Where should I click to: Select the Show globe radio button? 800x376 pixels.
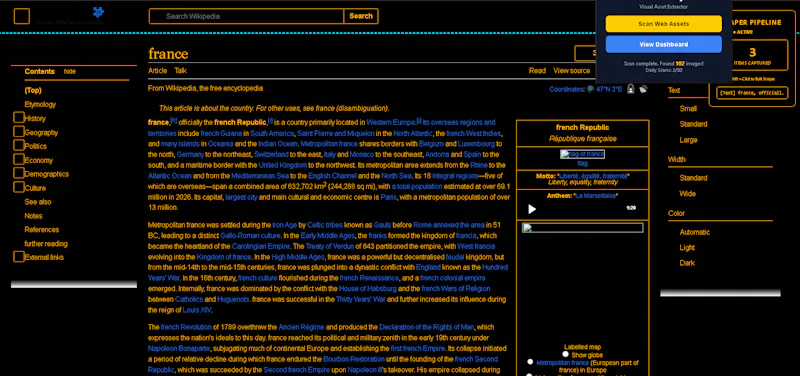click(x=565, y=354)
